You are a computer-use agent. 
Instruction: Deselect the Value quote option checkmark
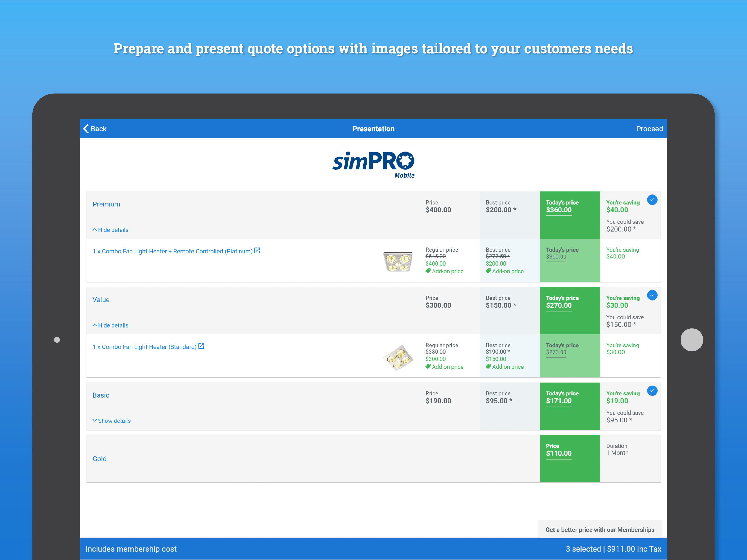[x=652, y=295]
